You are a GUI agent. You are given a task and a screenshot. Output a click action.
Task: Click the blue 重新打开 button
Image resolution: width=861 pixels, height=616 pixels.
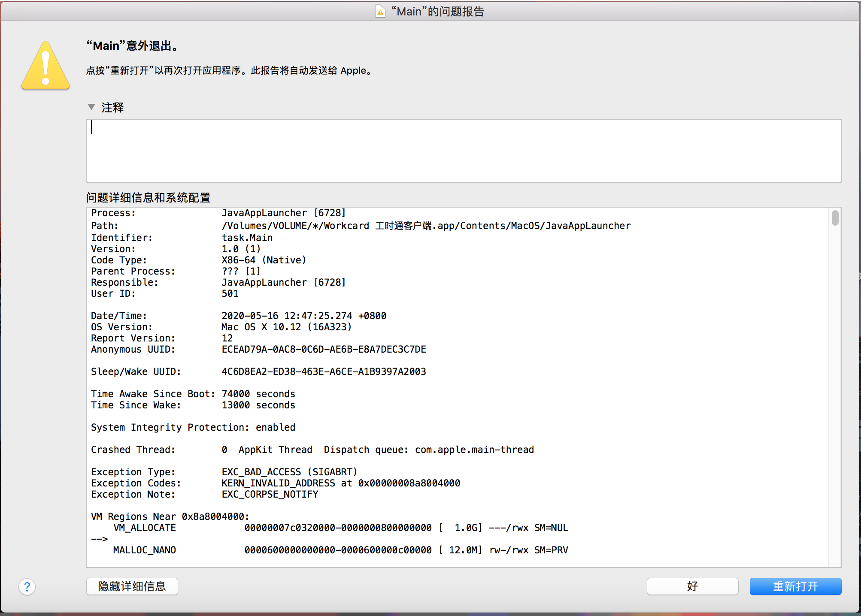pyautogui.click(x=795, y=586)
